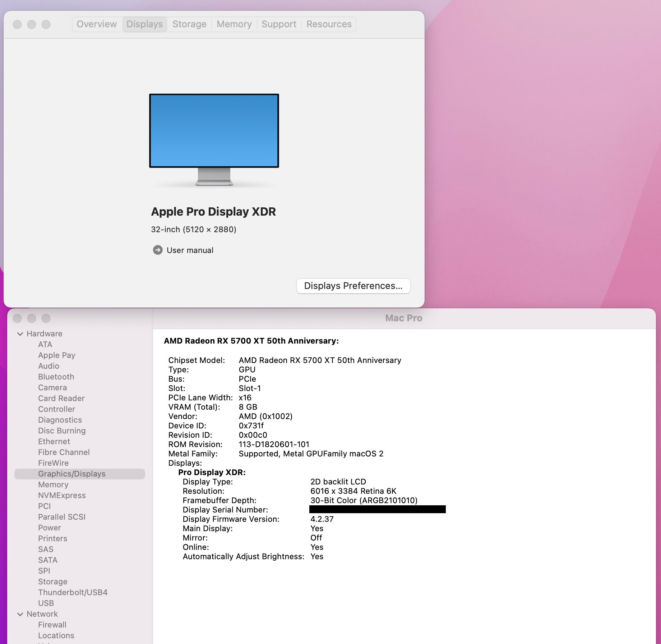This screenshot has height=644, width=661.
Task: Click the User manual arrow icon
Action: (x=158, y=250)
